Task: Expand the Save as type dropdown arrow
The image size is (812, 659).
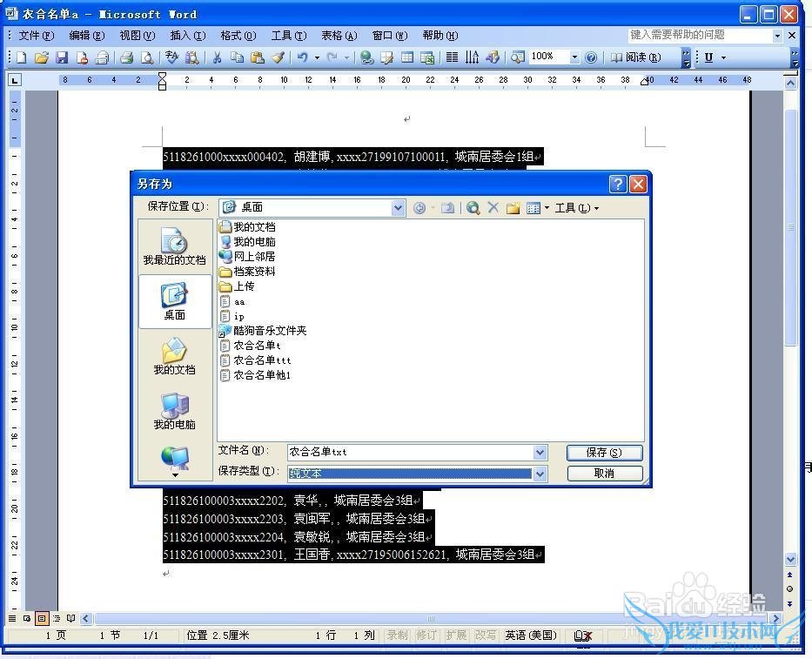Action: (540, 474)
